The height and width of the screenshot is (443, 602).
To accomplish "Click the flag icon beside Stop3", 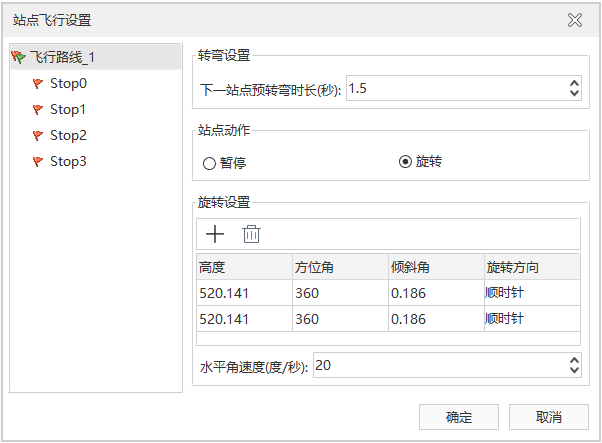I will (x=38, y=162).
